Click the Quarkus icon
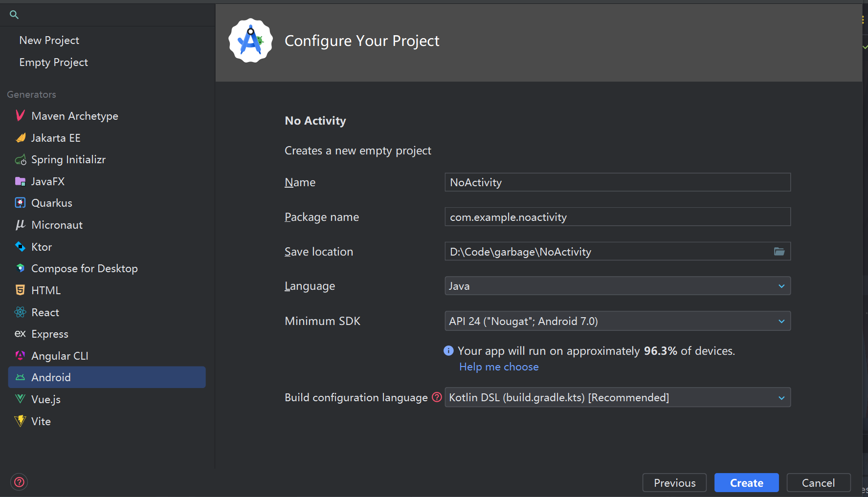The height and width of the screenshot is (497, 868). (x=20, y=203)
